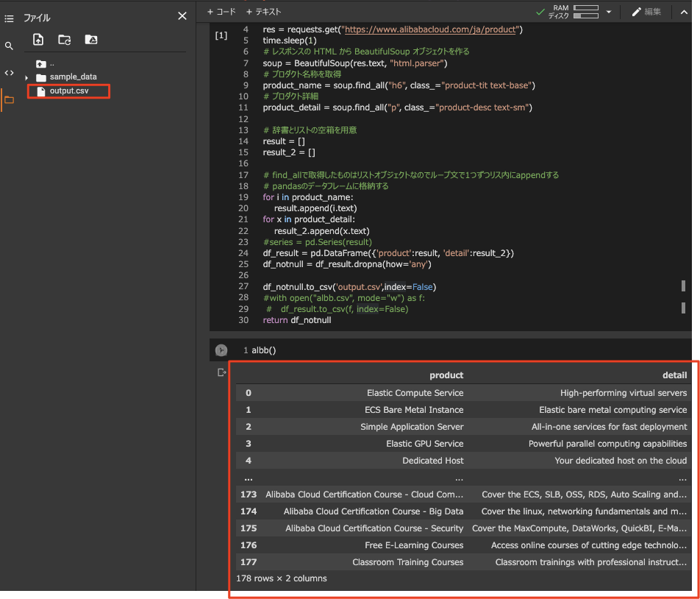Click the + テキスト button
This screenshot has height=599, width=700.
(263, 12)
